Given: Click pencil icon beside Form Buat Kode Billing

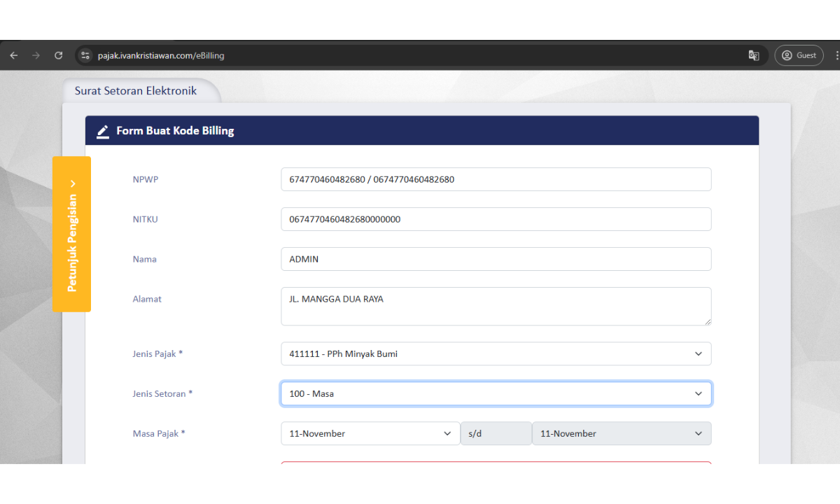Looking at the screenshot, I should [103, 131].
